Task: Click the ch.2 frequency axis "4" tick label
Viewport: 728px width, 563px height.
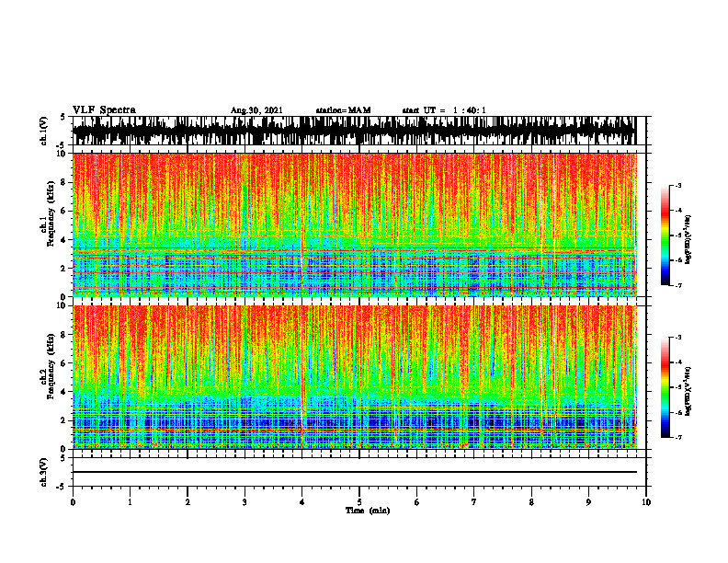Action: tap(64, 392)
